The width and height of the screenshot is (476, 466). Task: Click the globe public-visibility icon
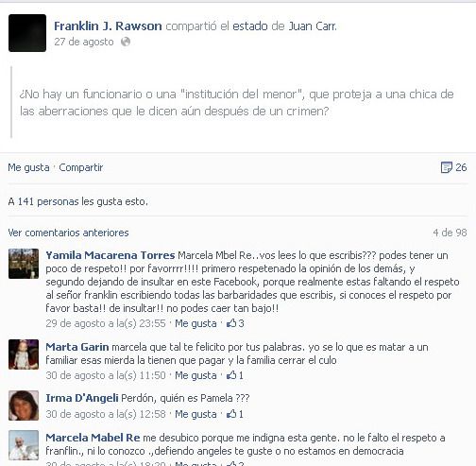click(x=126, y=42)
